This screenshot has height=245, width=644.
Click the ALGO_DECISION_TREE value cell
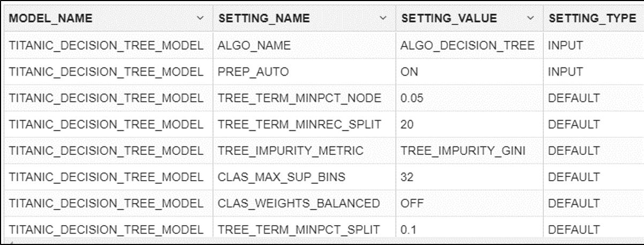467,46
